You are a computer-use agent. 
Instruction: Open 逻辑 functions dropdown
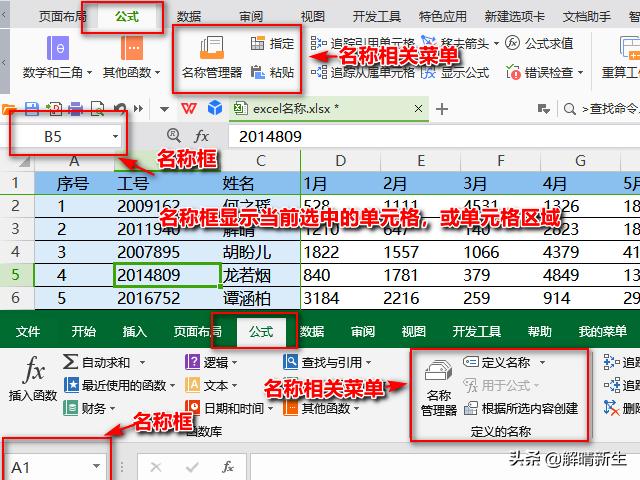pyautogui.click(x=234, y=362)
